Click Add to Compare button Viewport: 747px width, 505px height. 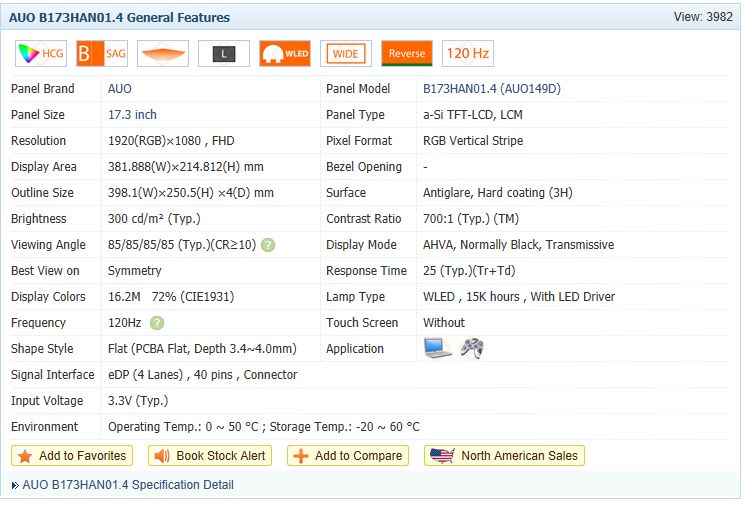click(x=348, y=456)
